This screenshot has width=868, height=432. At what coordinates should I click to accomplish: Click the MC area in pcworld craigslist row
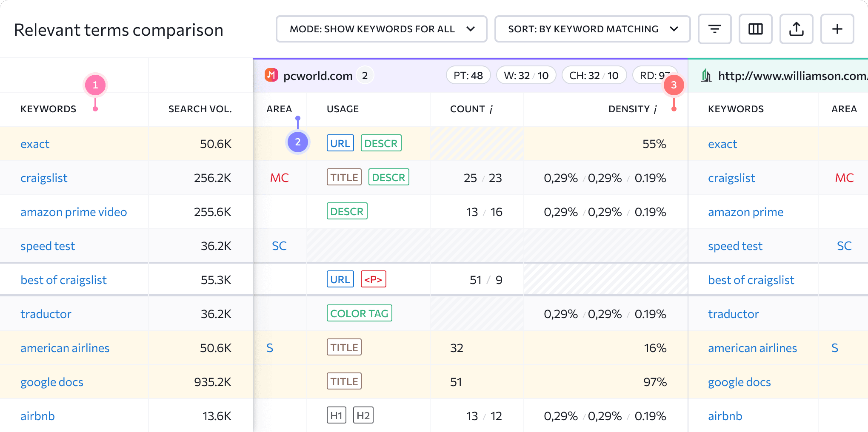point(280,178)
